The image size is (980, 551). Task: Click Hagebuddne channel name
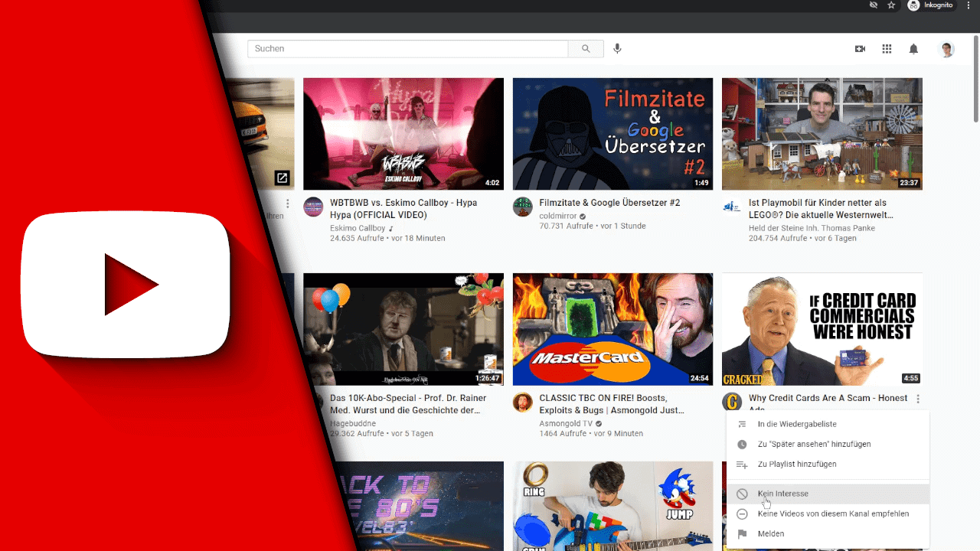(354, 423)
